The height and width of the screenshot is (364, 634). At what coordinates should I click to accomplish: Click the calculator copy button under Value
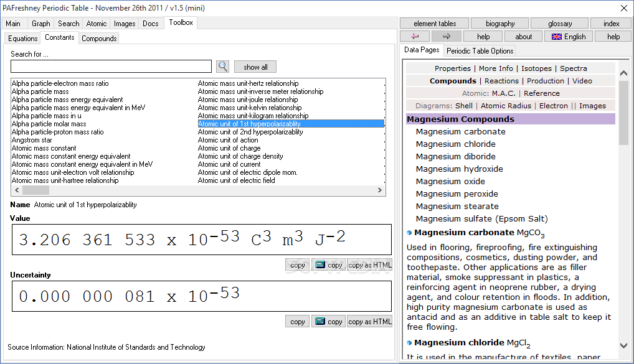point(329,264)
